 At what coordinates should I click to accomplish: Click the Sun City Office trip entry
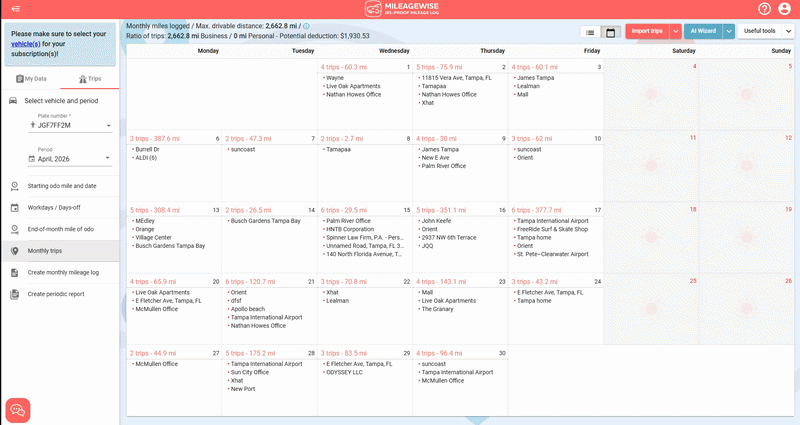(249, 372)
